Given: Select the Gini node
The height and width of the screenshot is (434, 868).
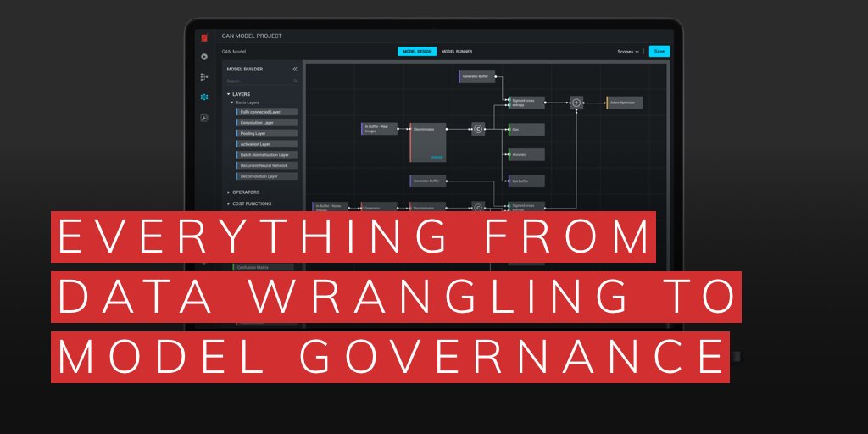Looking at the screenshot, I should click(526, 130).
